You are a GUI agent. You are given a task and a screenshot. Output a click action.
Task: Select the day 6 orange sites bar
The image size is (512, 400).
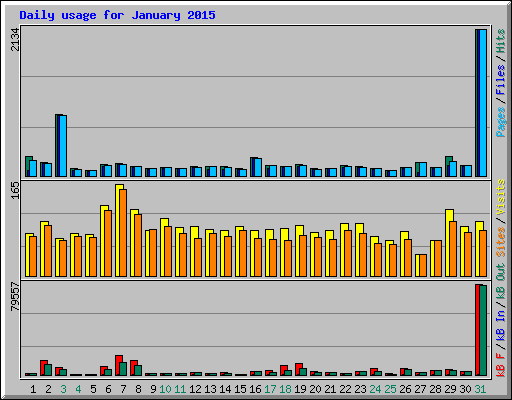click(x=108, y=243)
